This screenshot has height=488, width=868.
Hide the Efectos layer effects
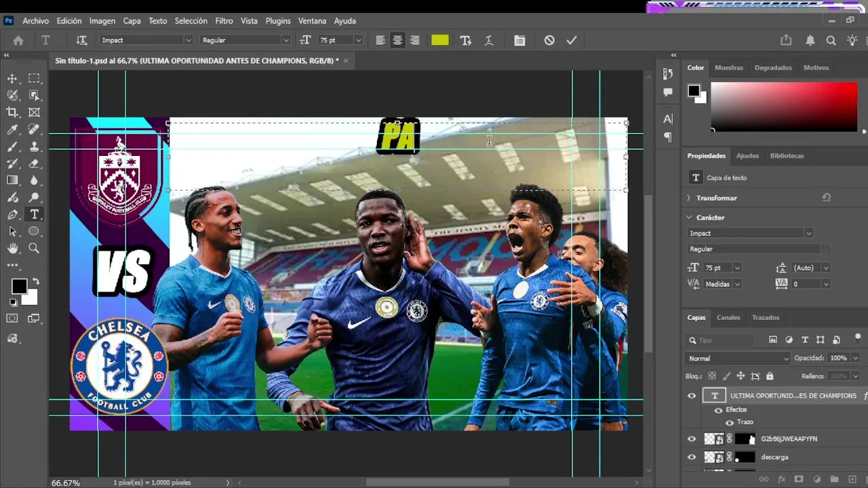(718, 410)
